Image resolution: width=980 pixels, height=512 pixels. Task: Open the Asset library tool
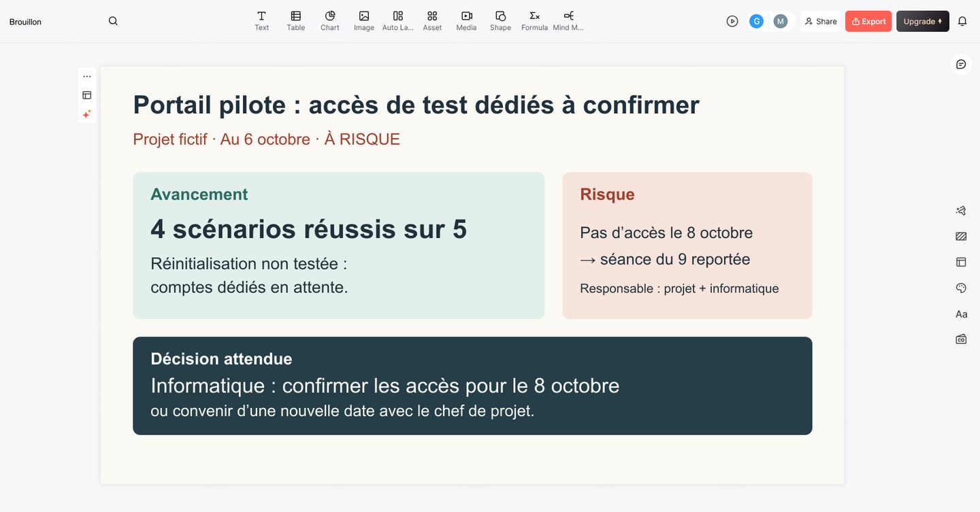[x=432, y=21]
